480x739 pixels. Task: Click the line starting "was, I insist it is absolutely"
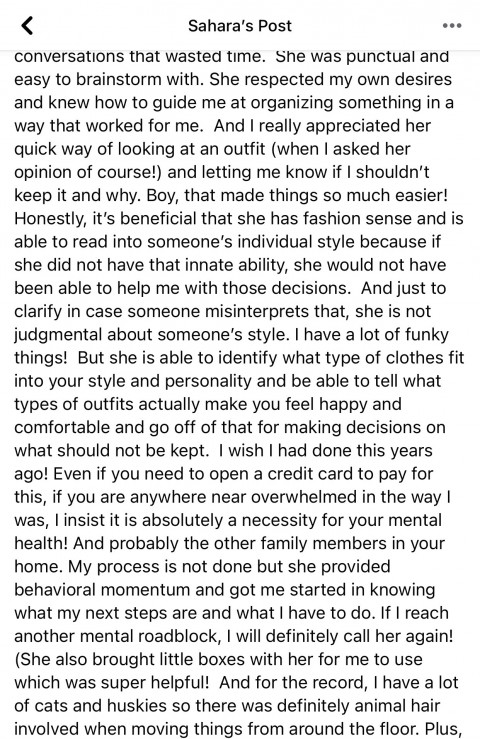click(x=228, y=520)
